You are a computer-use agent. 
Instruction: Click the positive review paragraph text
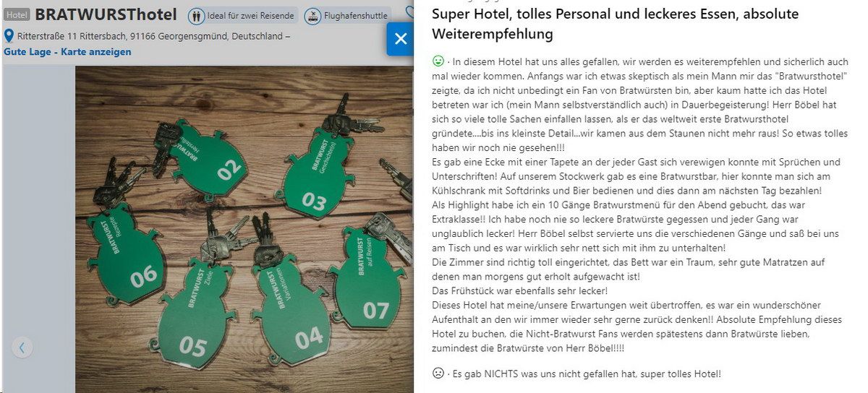click(x=640, y=204)
